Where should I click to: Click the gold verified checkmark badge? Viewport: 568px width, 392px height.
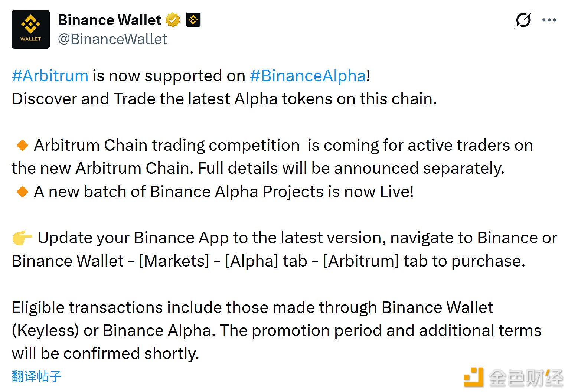pyautogui.click(x=173, y=20)
